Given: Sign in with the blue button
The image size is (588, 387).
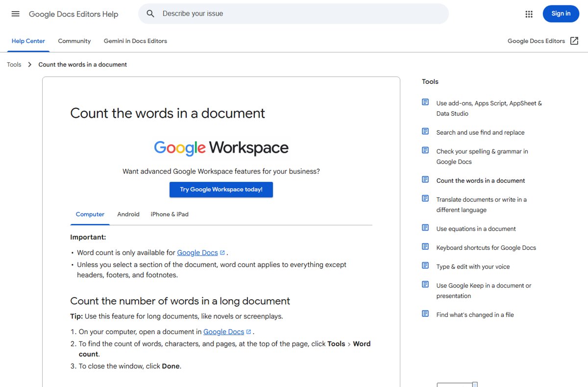Looking at the screenshot, I should (561, 14).
